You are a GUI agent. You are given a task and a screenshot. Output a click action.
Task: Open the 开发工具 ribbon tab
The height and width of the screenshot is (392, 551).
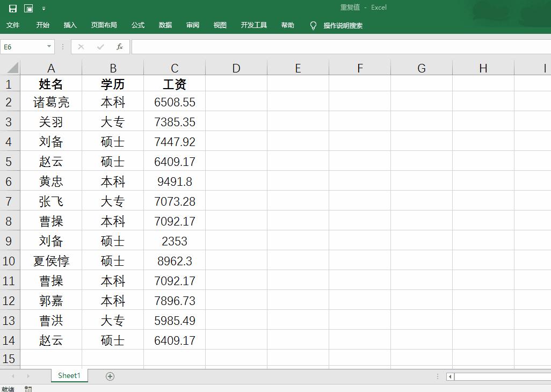coord(253,25)
